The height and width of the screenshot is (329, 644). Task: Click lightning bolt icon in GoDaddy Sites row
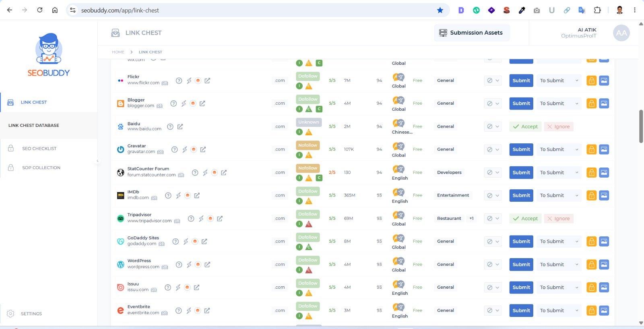[x=186, y=242]
